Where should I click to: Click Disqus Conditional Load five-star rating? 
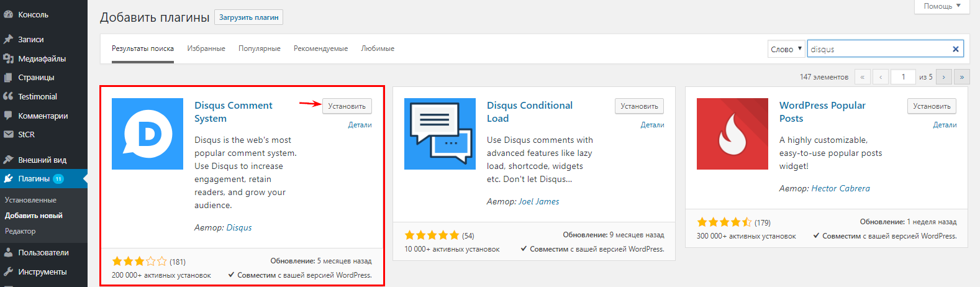pos(432,235)
